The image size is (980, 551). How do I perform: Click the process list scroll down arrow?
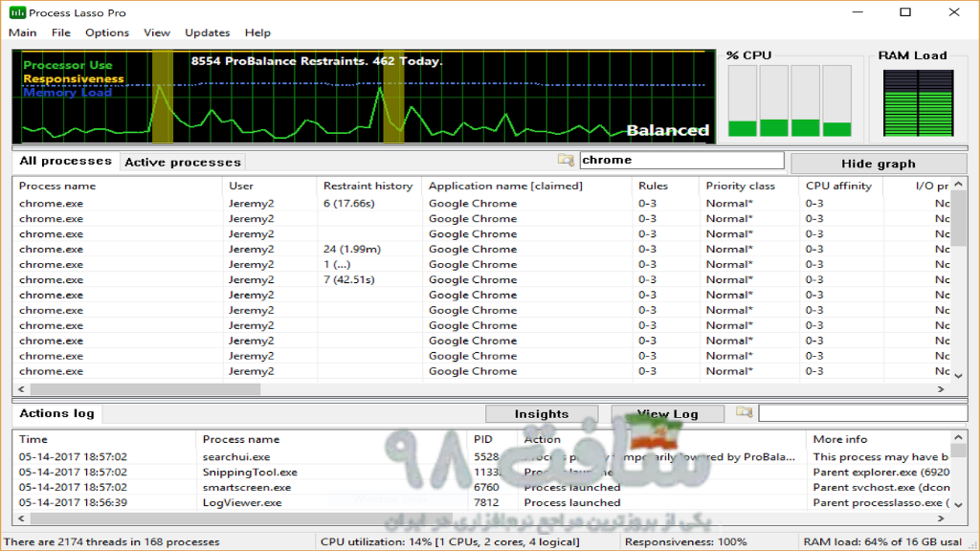click(959, 375)
